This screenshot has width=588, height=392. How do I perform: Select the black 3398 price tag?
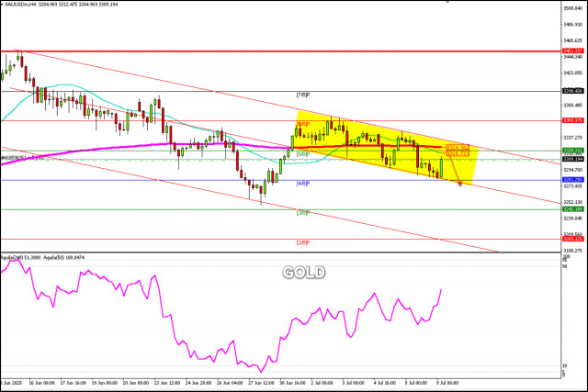[573, 91]
